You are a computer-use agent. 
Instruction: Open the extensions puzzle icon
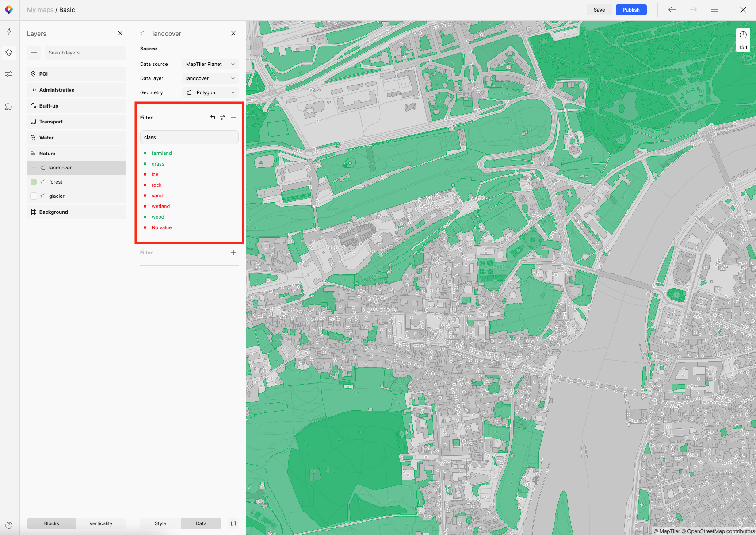pyautogui.click(x=9, y=106)
